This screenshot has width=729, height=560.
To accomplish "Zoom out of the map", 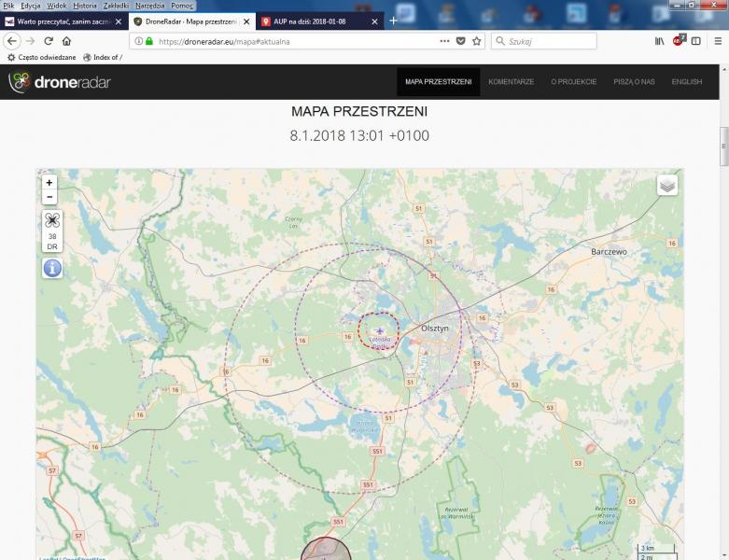I will (x=49, y=197).
